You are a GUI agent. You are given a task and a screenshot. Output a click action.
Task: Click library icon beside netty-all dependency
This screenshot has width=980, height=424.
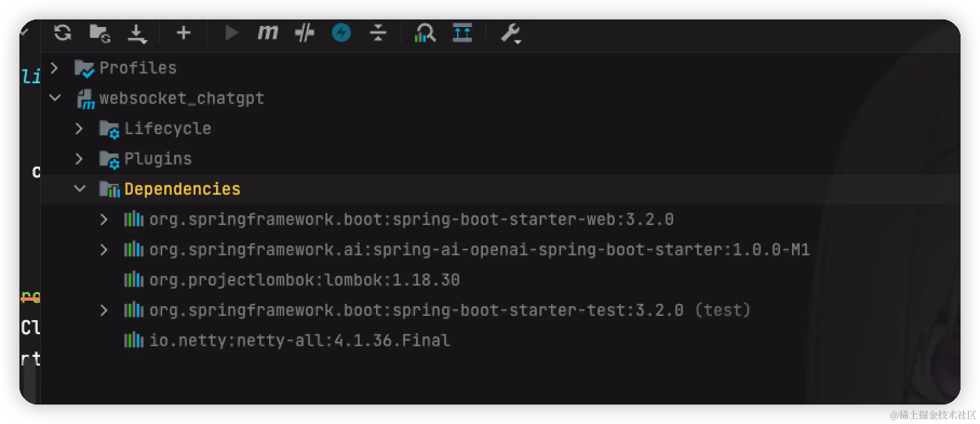133,340
